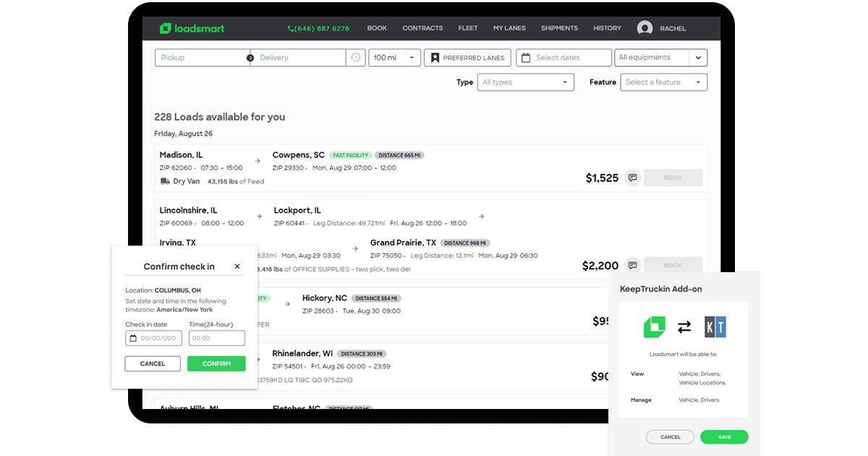Click the Rhinelander, WI destination
The image size is (868, 456).
302,353
